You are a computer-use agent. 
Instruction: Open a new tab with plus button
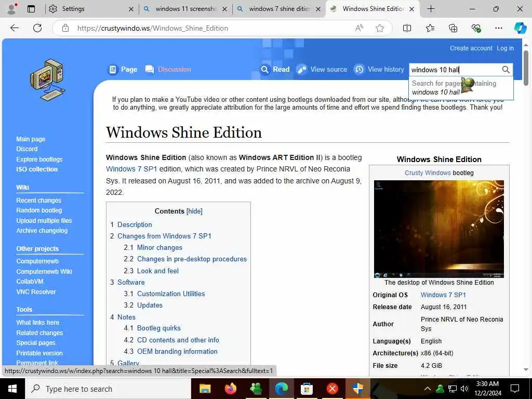pyautogui.click(x=431, y=9)
